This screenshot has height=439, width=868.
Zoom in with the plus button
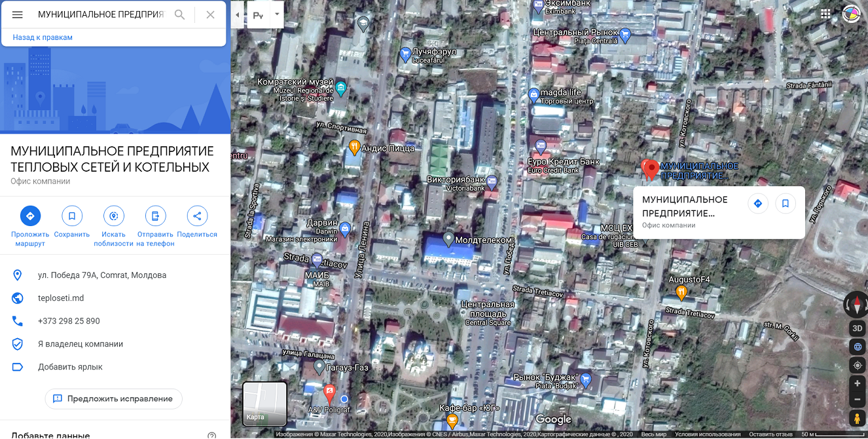857,383
